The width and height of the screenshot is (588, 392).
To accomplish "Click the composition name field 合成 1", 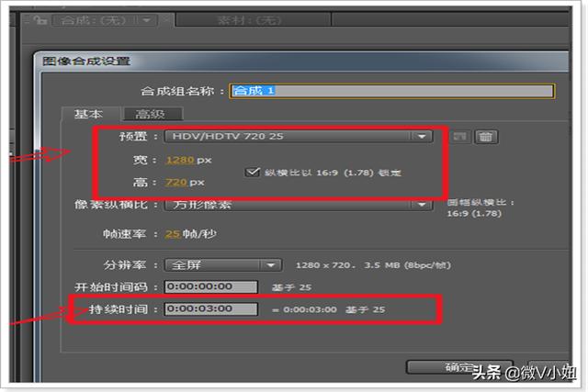I will pos(391,91).
